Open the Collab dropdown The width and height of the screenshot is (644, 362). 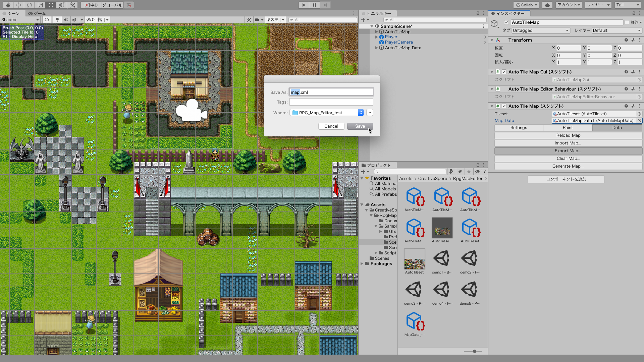click(x=526, y=5)
